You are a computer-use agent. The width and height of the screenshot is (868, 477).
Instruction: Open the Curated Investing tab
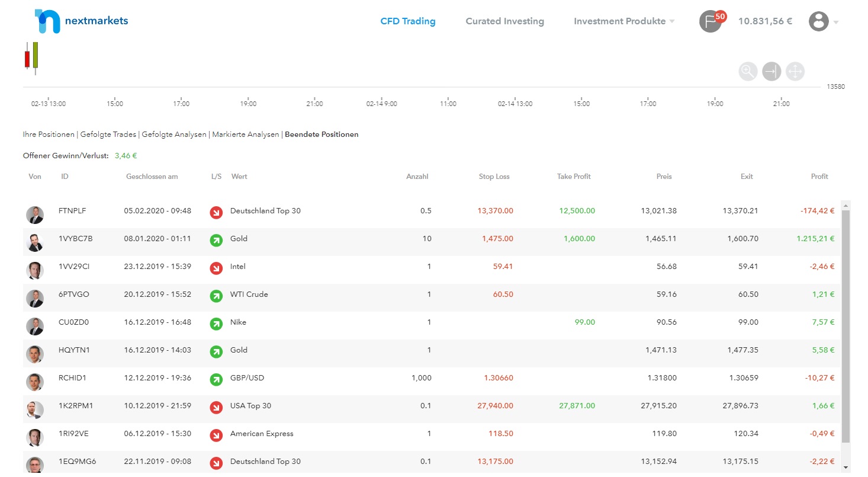(x=504, y=21)
